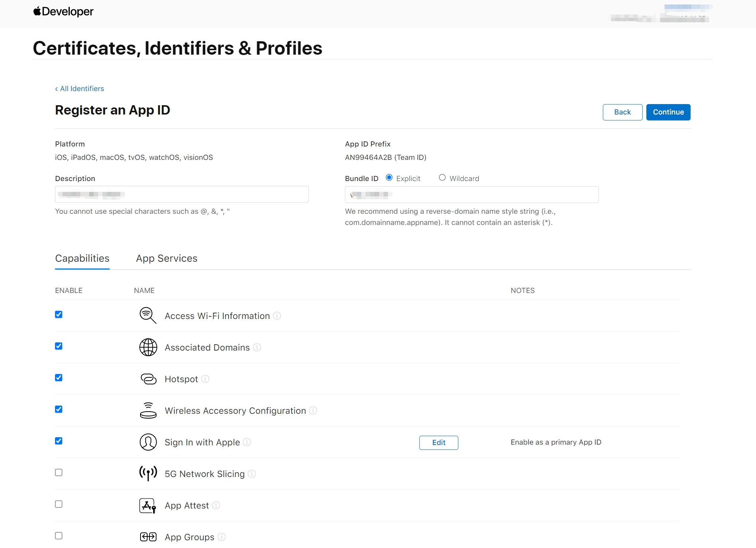Click the Hotspot icon
756x548 pixels.
tap(148, 379)
